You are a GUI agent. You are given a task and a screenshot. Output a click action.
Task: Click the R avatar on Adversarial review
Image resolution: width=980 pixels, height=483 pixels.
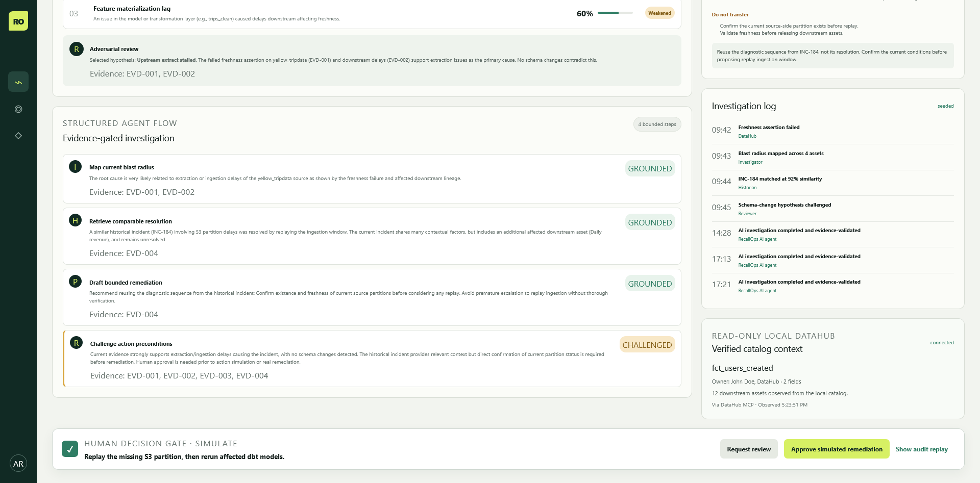click(x=77, y=49)
